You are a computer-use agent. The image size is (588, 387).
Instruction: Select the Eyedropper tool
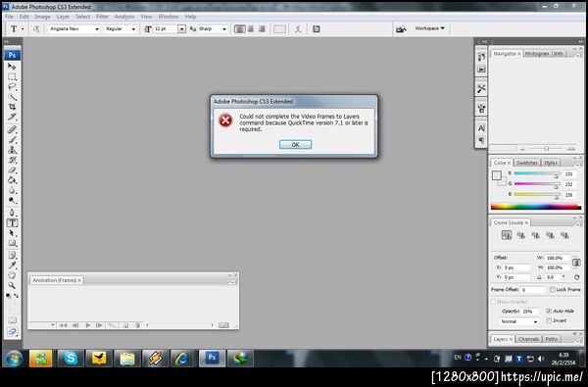[x=12, y=266]
